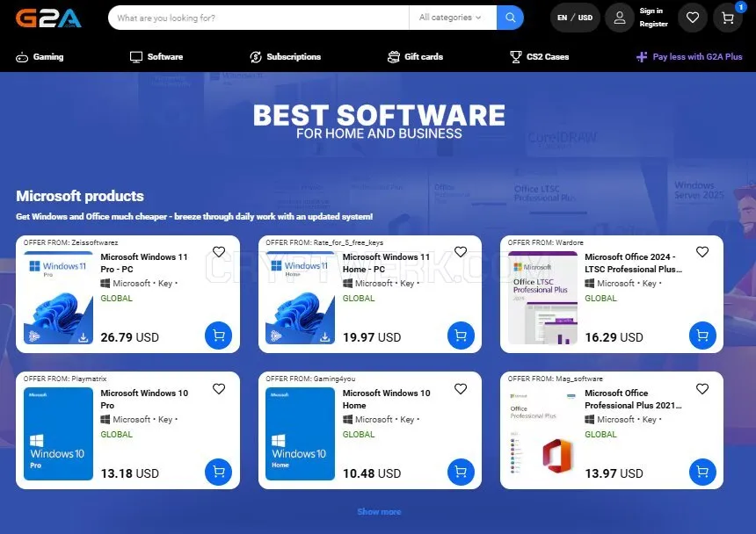
Task: Open Microsoft Office 2024 LTSC title
Action: (633, 263)
